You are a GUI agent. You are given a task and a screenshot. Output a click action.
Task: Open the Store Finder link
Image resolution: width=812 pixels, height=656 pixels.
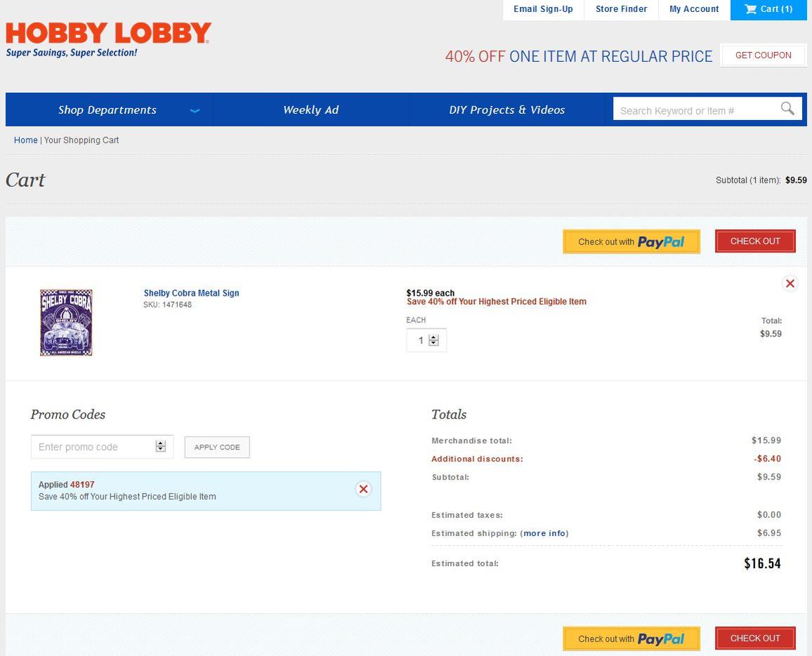621,9
